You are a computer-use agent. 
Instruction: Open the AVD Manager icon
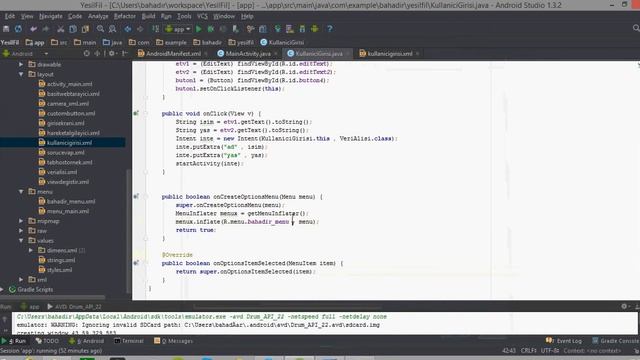click(x=290, y=29)
